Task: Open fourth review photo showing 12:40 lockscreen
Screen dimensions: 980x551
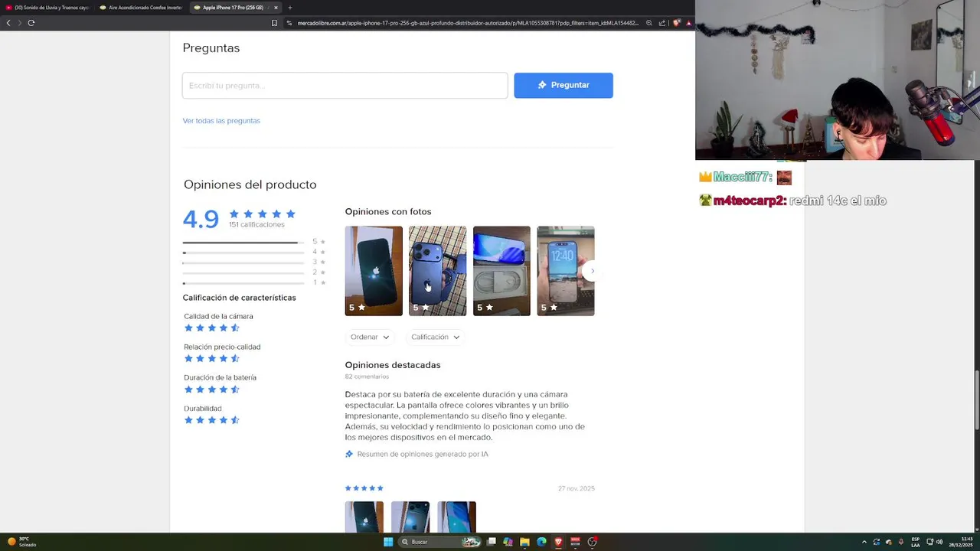Action: (565, 271)
